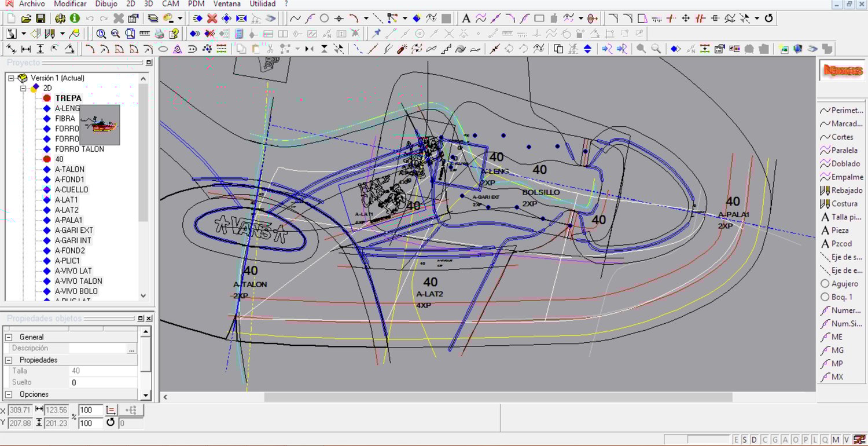The width and height of the screenshot is (868, 446).
Task: Click the stairs step line icon
Action: tap(446, 49)
